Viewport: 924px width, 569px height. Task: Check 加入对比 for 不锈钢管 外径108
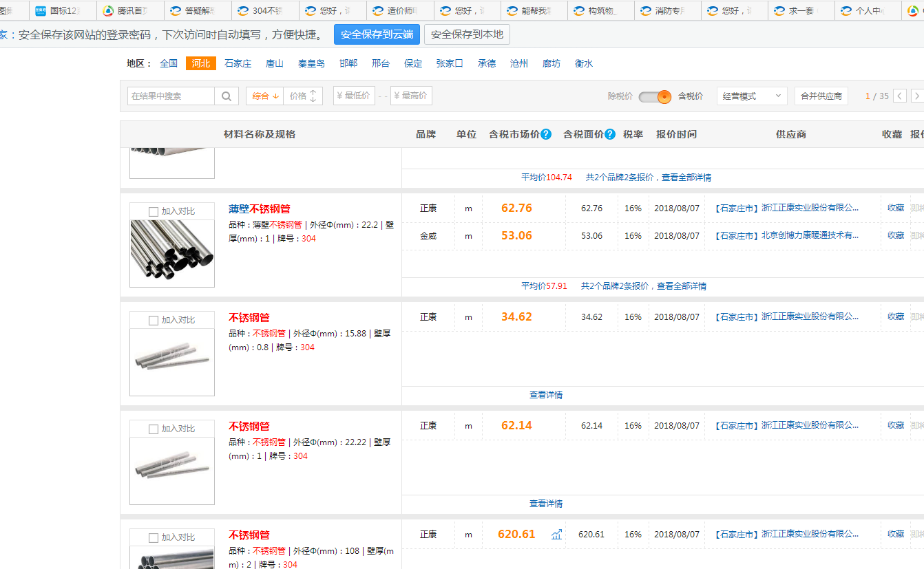coord(154,538)
